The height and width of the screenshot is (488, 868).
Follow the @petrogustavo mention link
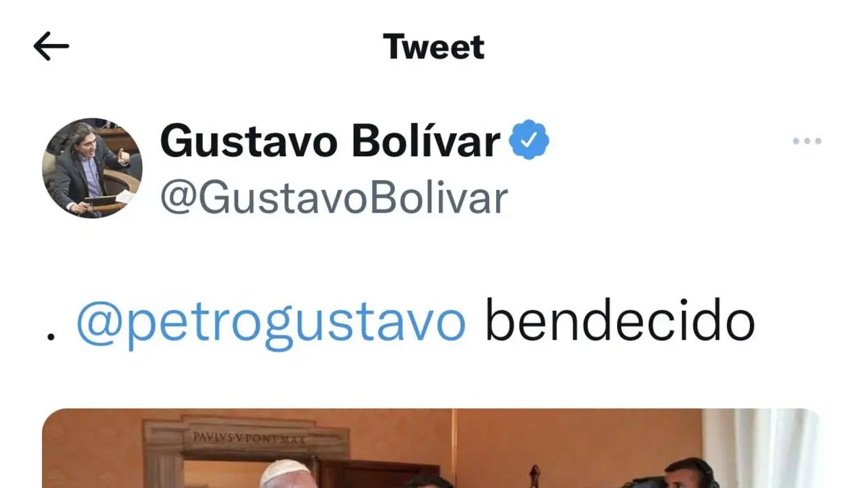[271, 322]
